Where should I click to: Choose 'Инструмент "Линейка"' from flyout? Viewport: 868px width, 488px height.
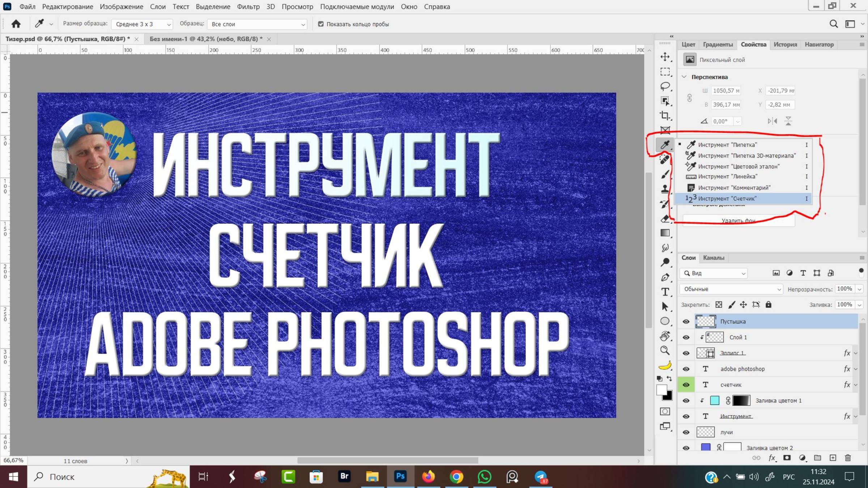coord(727,177)
